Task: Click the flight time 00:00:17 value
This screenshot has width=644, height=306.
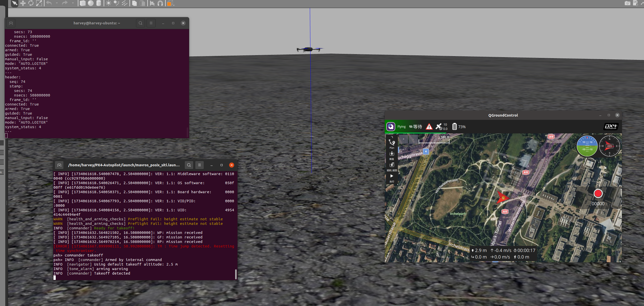Action: tap(526, 250)
